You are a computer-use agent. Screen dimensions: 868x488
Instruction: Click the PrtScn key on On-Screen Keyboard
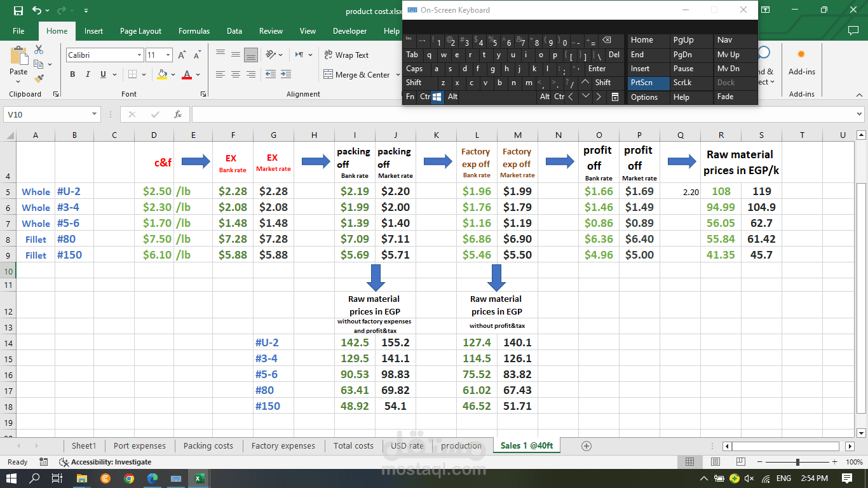coord(648,83)
